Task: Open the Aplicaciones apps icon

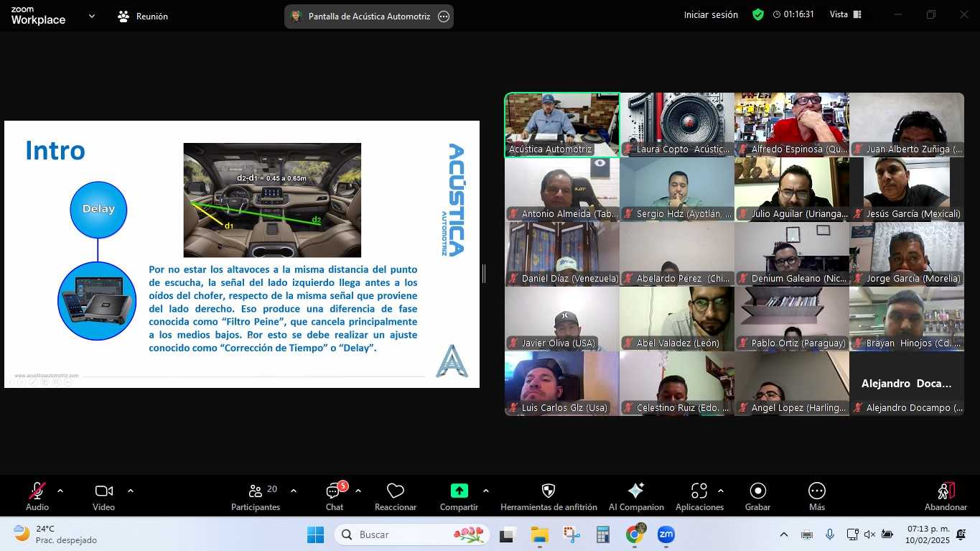Action: coord(699,491)
